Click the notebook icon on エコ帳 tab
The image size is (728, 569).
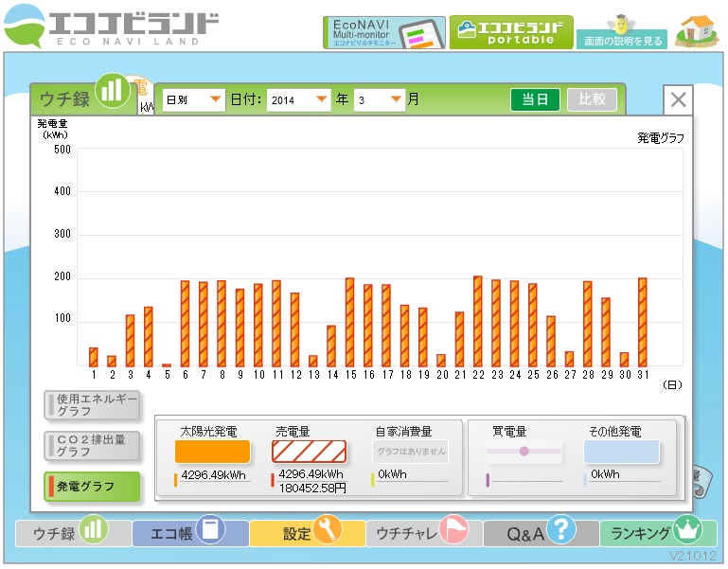point(210,528)
